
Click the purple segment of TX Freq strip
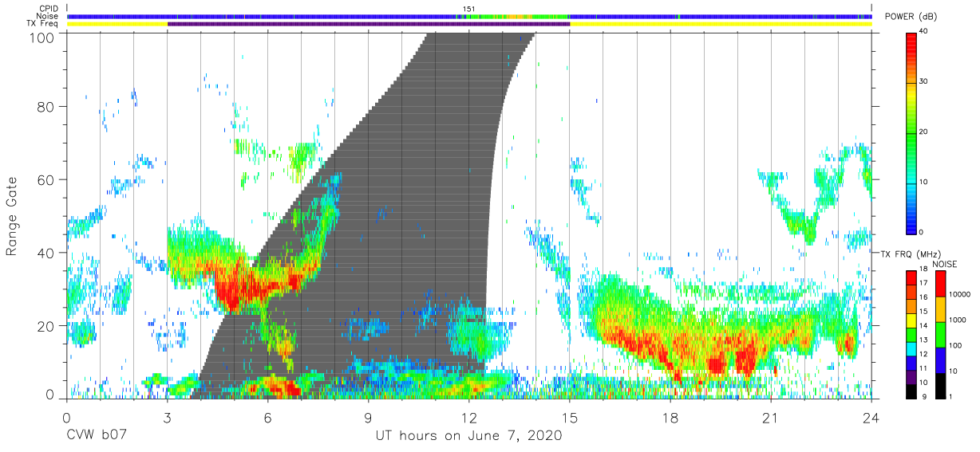[x=369, y=24]
